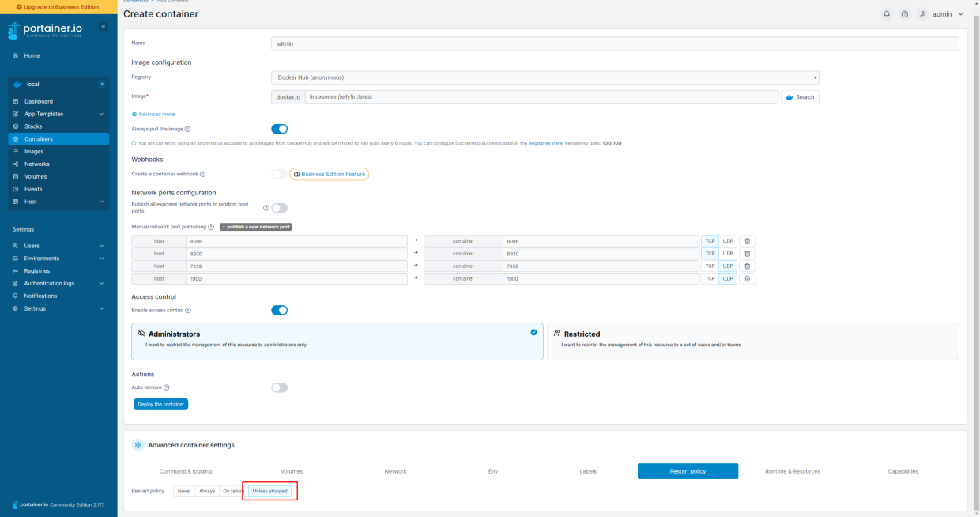
Task: Delete the port 8096 mapping row
Action: 748,241
